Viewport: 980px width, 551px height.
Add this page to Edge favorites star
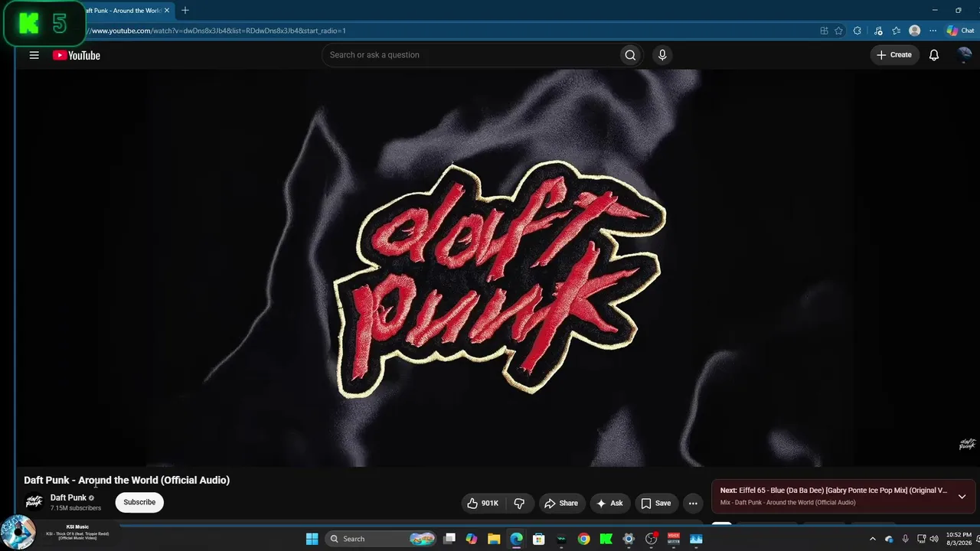coord(839,31)
